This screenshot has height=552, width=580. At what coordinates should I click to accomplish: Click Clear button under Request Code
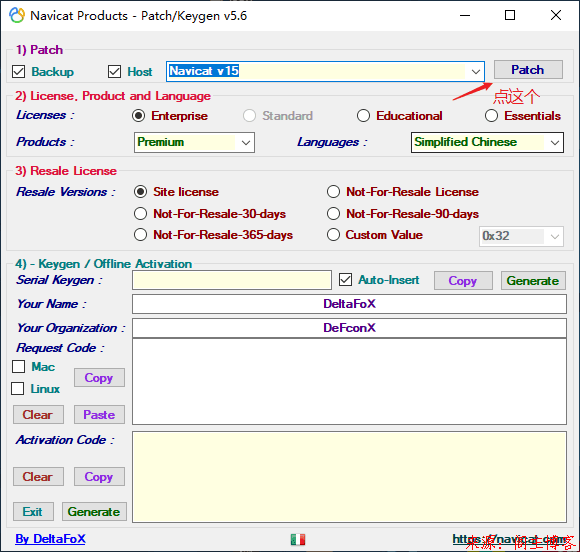pyautogui.click(x=38, y=414)
